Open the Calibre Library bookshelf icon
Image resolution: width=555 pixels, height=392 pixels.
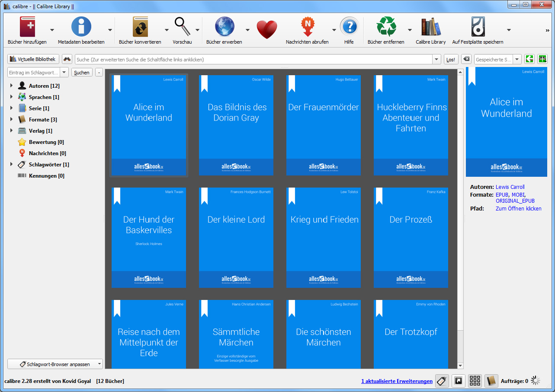coord(431,26)
